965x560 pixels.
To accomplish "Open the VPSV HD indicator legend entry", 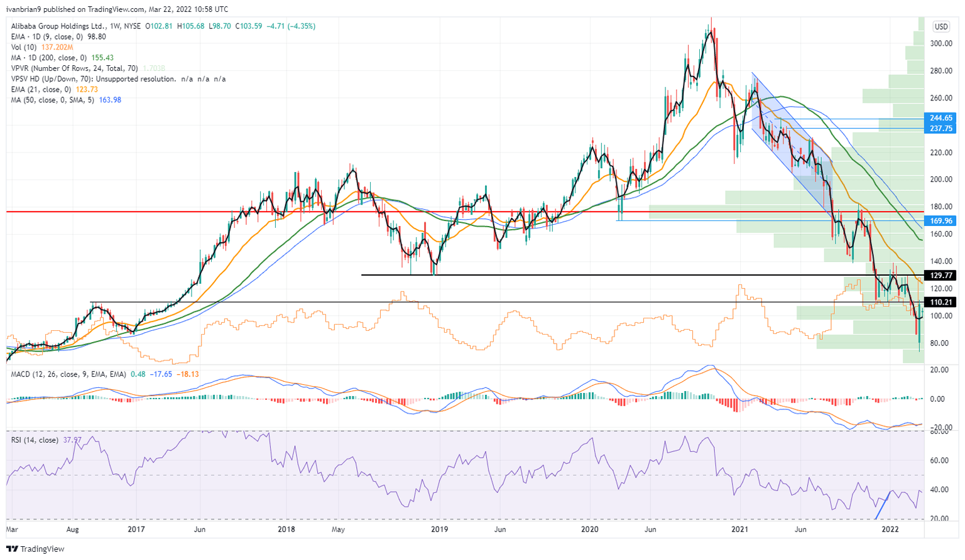I will click(x=50, y=79).
